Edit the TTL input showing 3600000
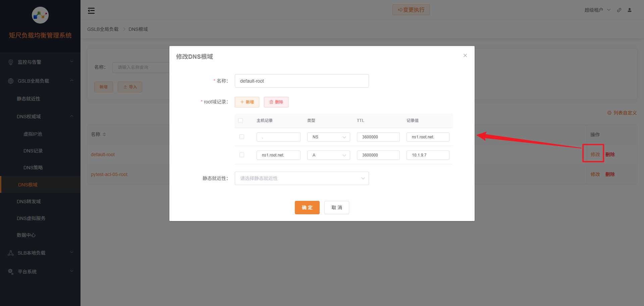The width and height of the screenshot is (644, 306). [x=378, y=137]
